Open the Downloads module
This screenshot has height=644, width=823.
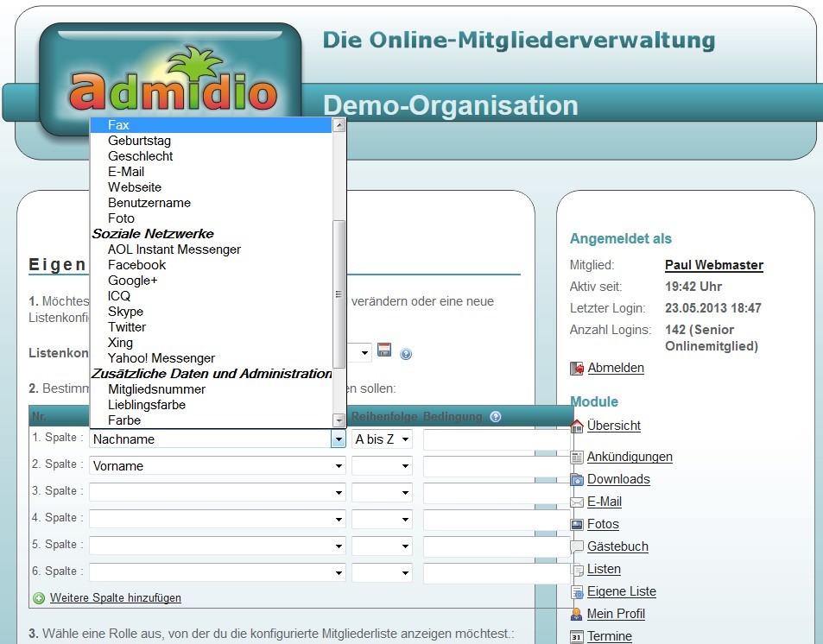tap(617, 479)
